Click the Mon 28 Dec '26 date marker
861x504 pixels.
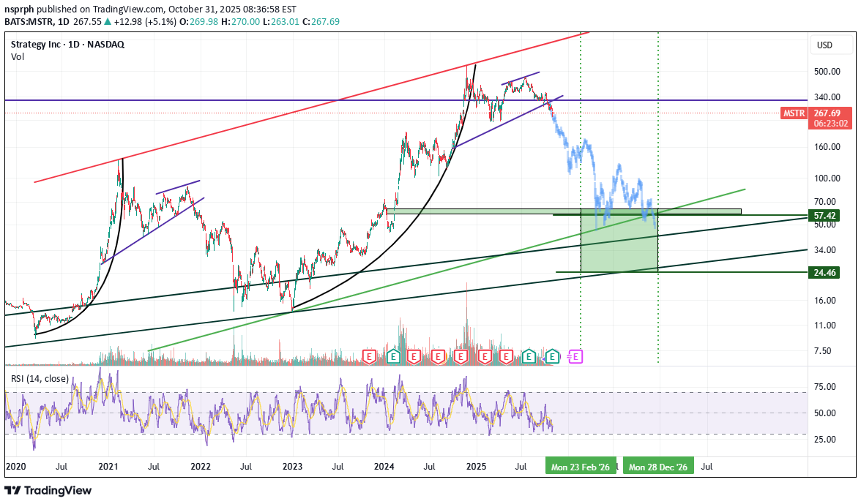click(658, 466)
